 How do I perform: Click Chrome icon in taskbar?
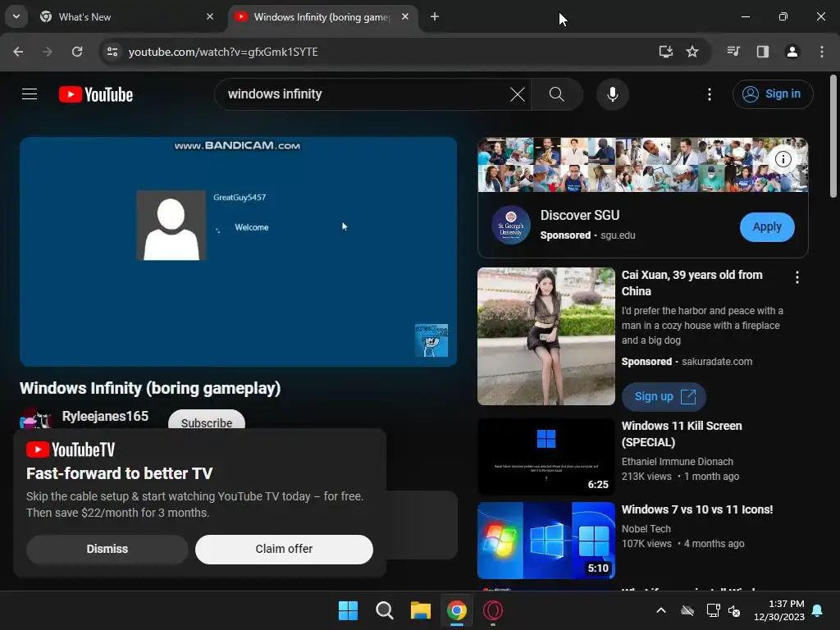tap(456, 610)
